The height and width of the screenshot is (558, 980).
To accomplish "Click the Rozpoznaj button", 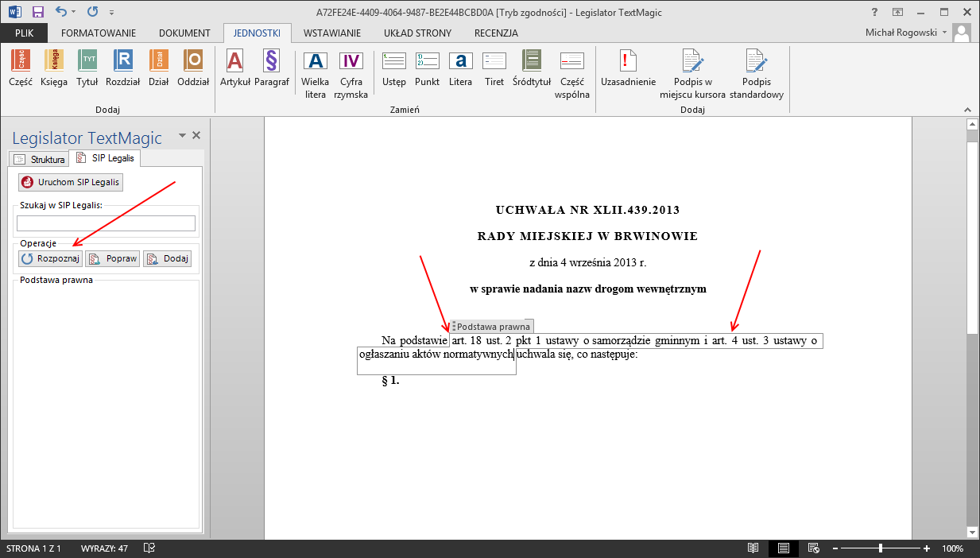I will click(50, 258).
